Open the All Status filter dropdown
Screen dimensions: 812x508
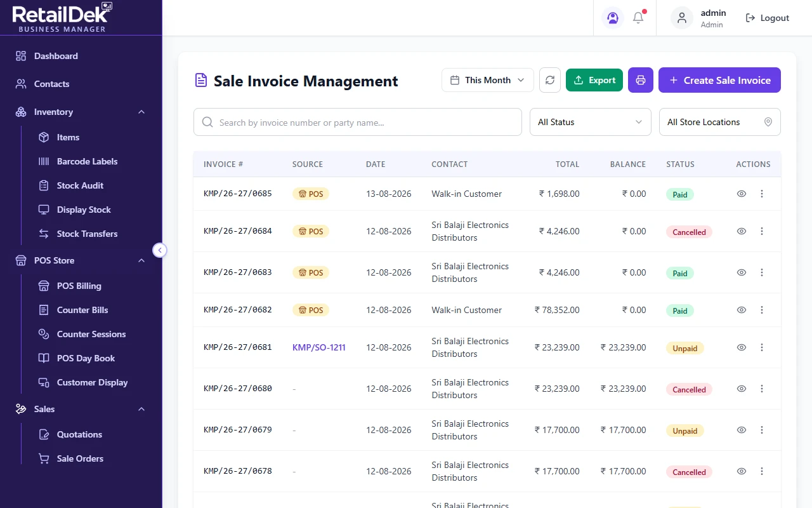tap(591, 122)
